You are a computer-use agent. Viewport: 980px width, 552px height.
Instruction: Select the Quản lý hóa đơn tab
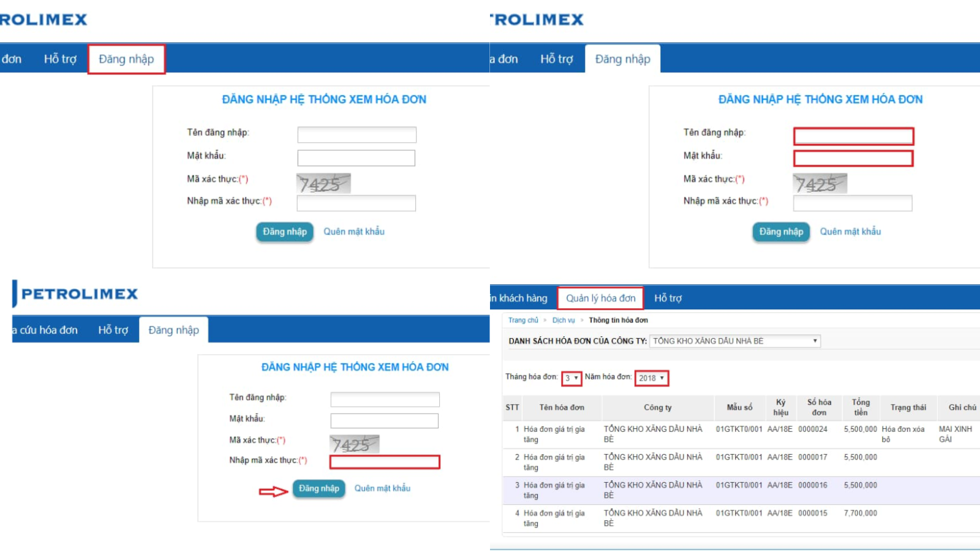click(601, 298)
